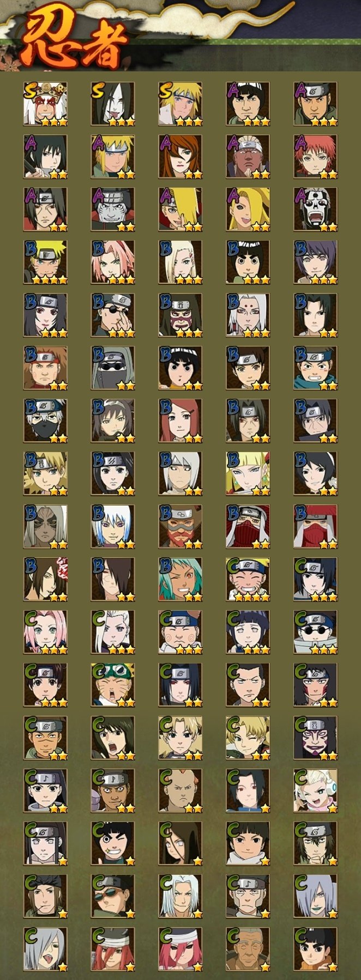Select the S-rank Jiraiya portrait with red face markings
Screen dimensions: 361x980
point(45,104)
